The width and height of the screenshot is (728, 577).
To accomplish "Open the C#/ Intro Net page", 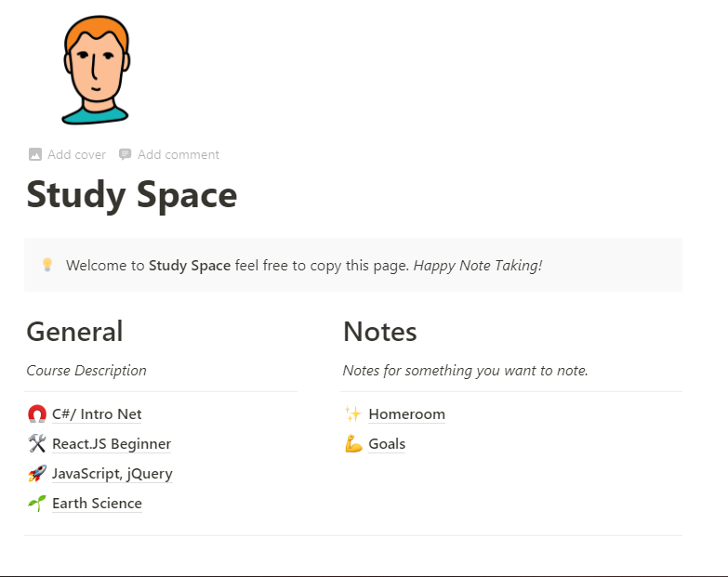I will pyautogui.click(x=97, y=414).
